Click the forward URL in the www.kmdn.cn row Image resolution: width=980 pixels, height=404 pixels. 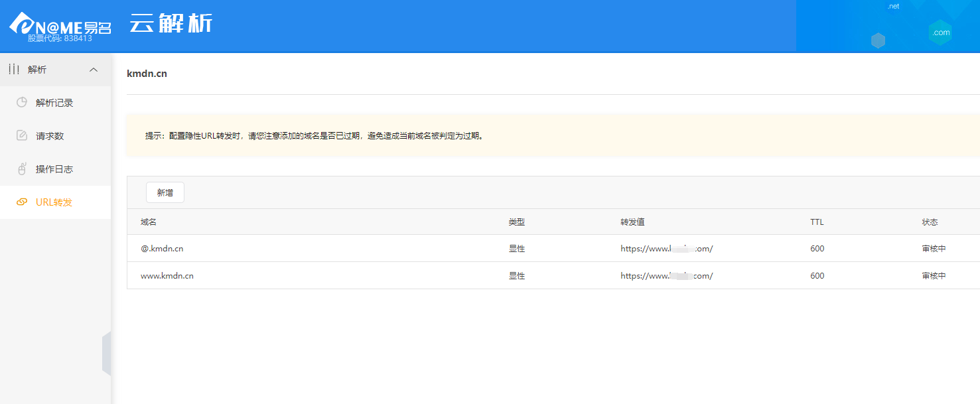[x=667, y=276]
